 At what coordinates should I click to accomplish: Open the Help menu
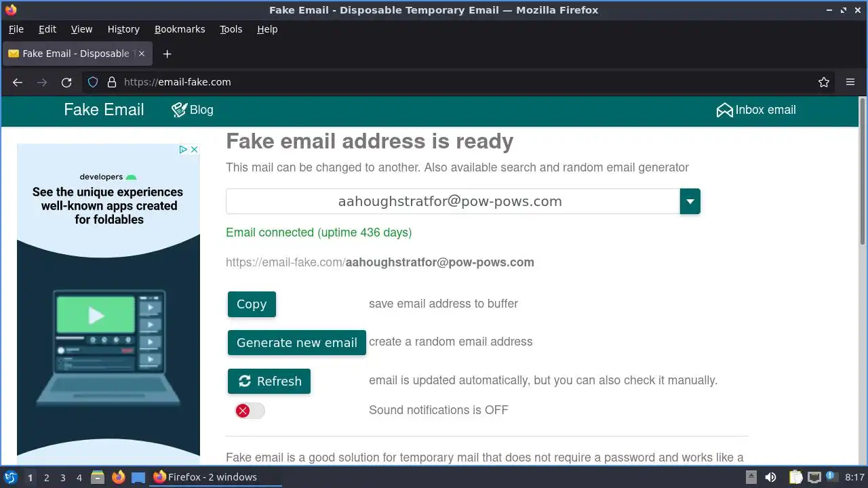(x=267, y=29)
